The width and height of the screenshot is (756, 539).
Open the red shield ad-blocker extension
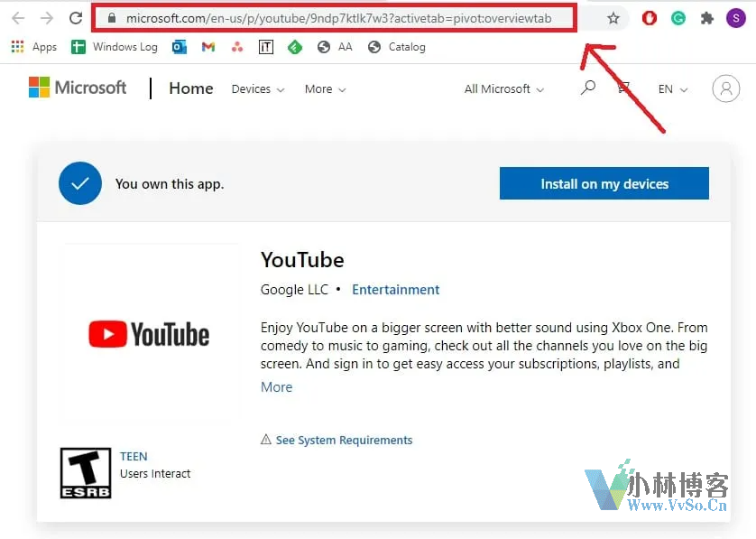650,18
